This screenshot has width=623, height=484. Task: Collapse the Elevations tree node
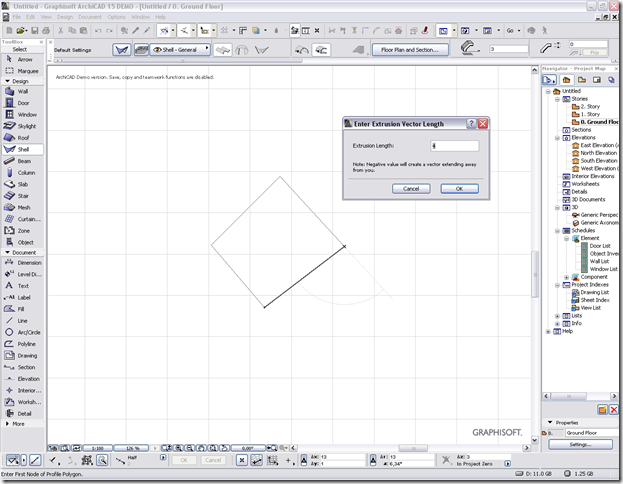point(557,138)
